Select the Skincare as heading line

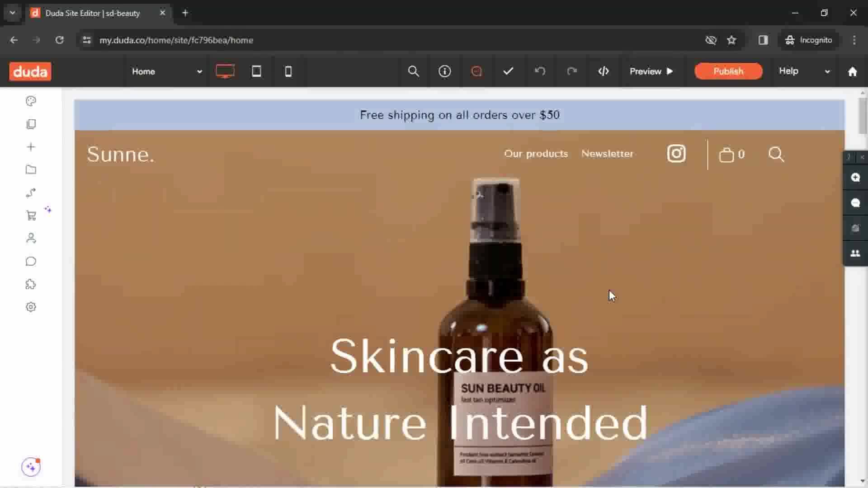pyautogui.click(x=459, y=357)
